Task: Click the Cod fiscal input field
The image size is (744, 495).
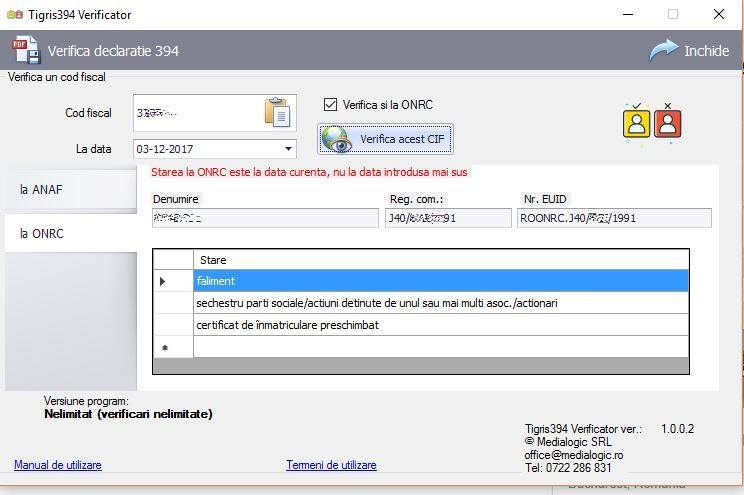Action: tap(198, 113)
